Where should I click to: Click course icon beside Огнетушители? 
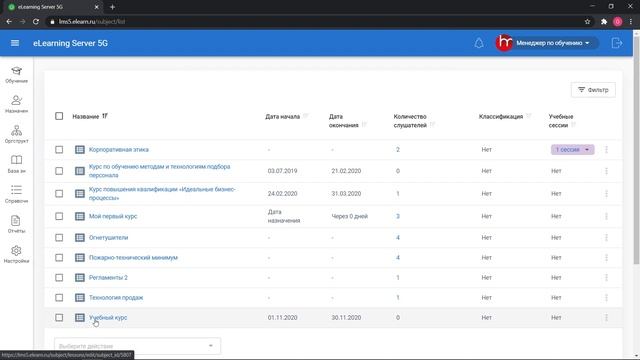80,238
